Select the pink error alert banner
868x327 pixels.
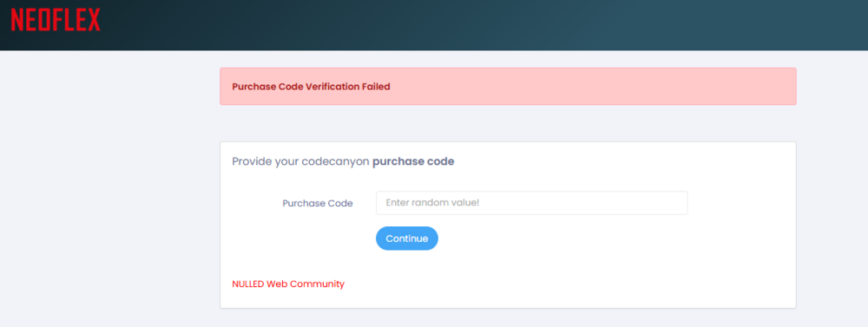pos(508,87)
